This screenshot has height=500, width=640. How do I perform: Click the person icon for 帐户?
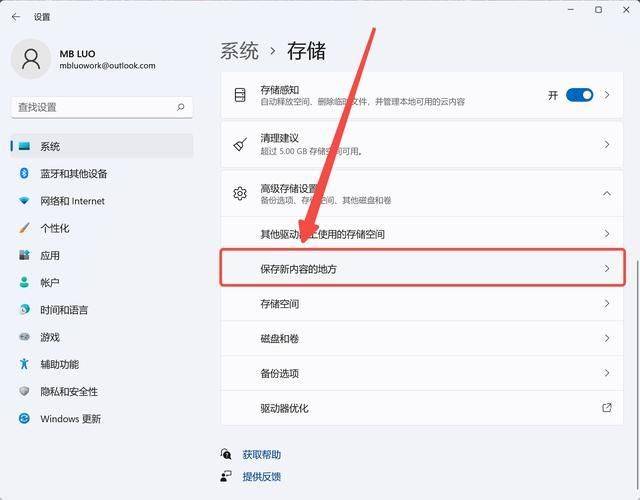coord(24,282)
